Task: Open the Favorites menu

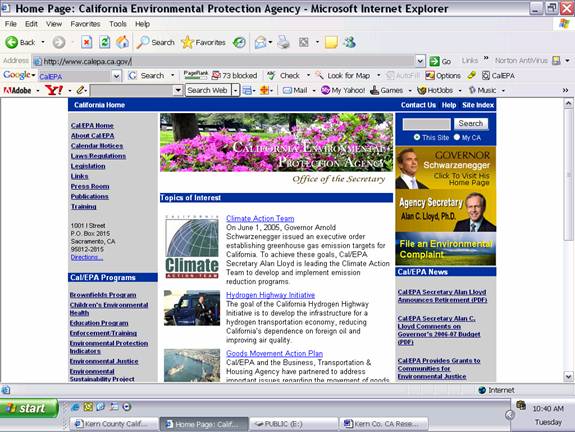Action: 85,24
